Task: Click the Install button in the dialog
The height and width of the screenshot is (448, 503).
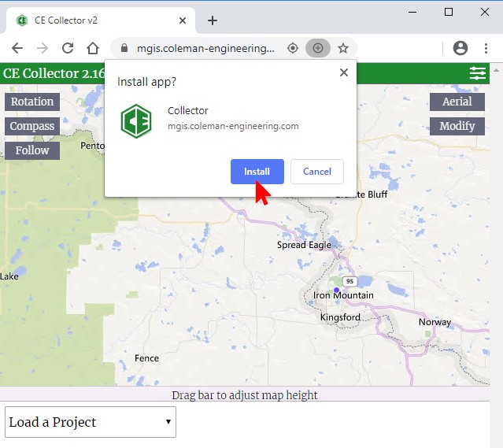Action: coord(257,172)
